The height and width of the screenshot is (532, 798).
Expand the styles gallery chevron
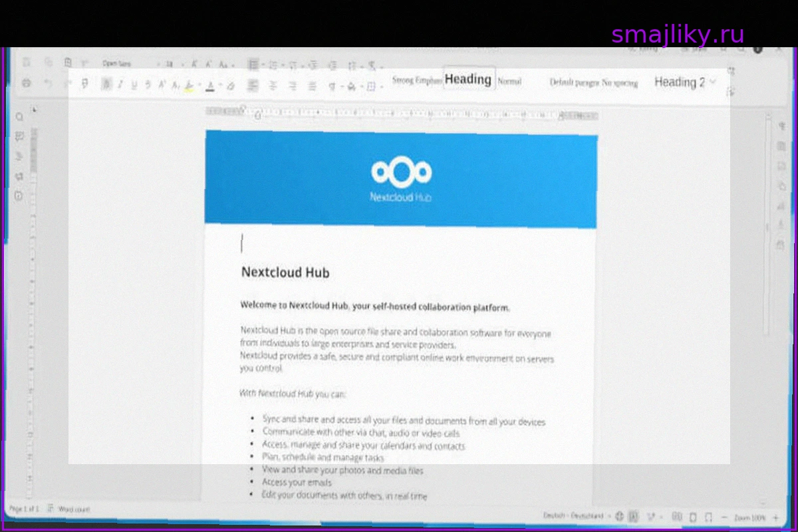tap(713, 81)
